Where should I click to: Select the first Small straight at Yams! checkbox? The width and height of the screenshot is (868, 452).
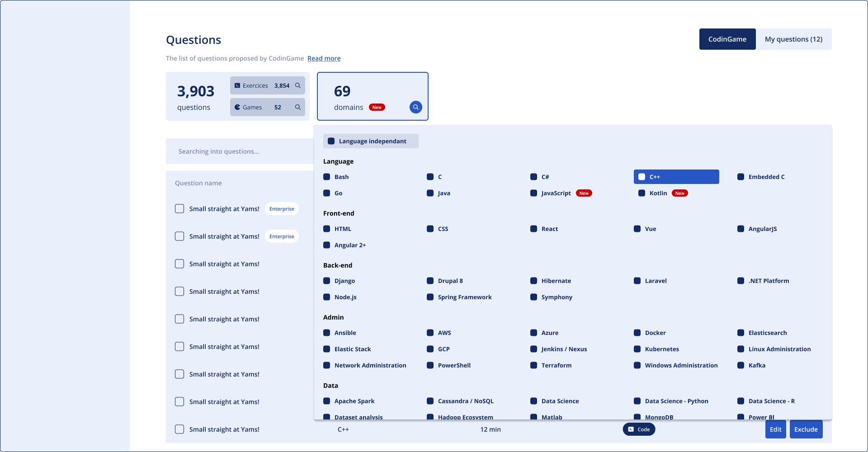(x=179, y=209)
